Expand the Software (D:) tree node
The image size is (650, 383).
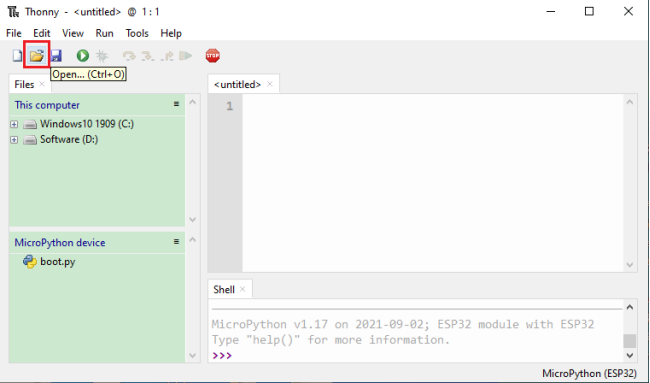tap(14, 140)
